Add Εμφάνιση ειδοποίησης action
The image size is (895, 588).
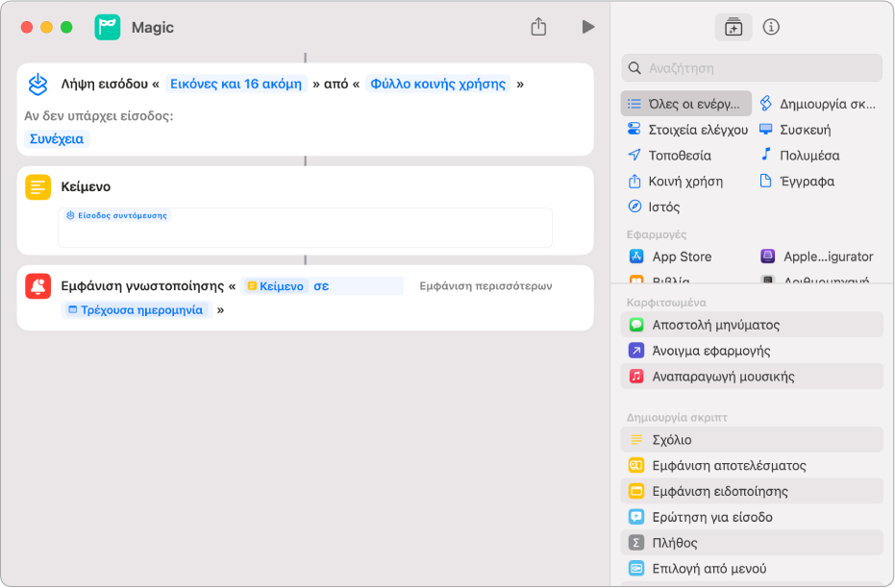tap(752, 491)
